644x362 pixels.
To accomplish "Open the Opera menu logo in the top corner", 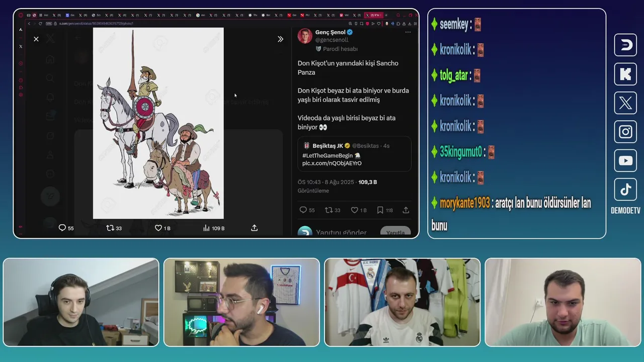I will pyautogui.click(x=21, y=15).
